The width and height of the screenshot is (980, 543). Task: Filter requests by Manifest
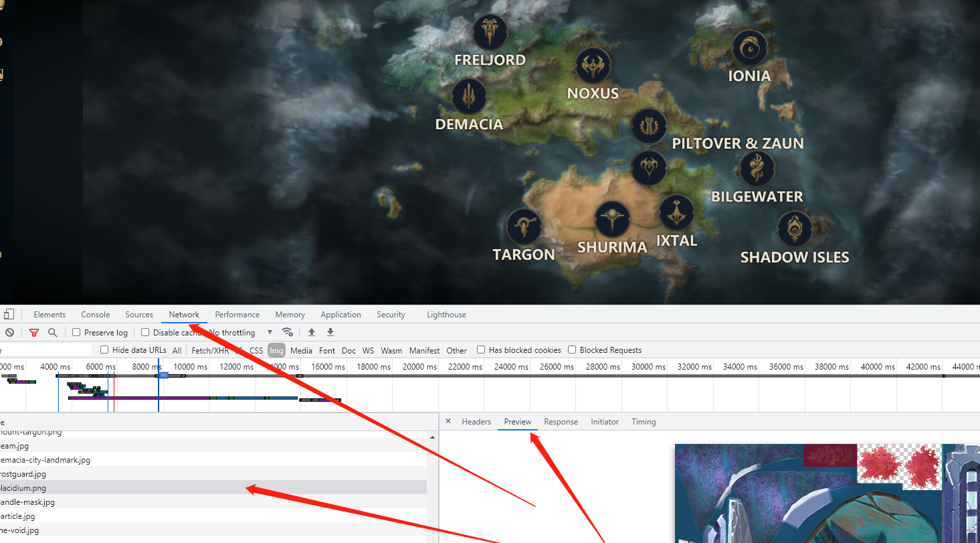coord(425,350)
